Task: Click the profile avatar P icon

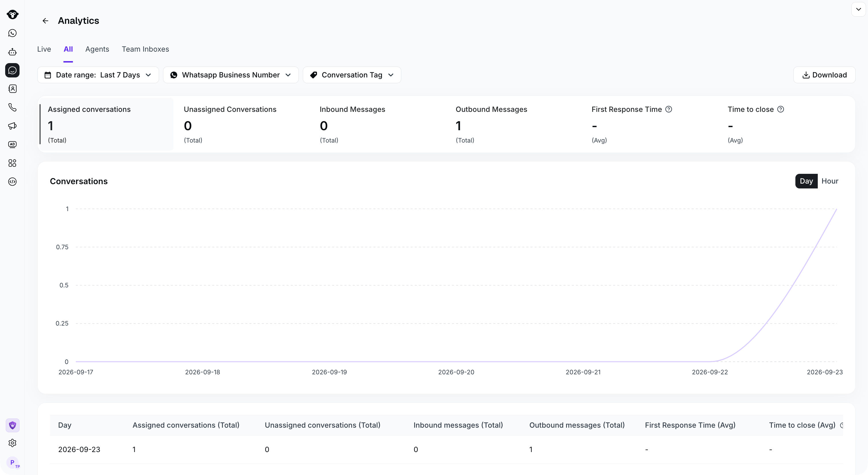Action: coord(13,463)
